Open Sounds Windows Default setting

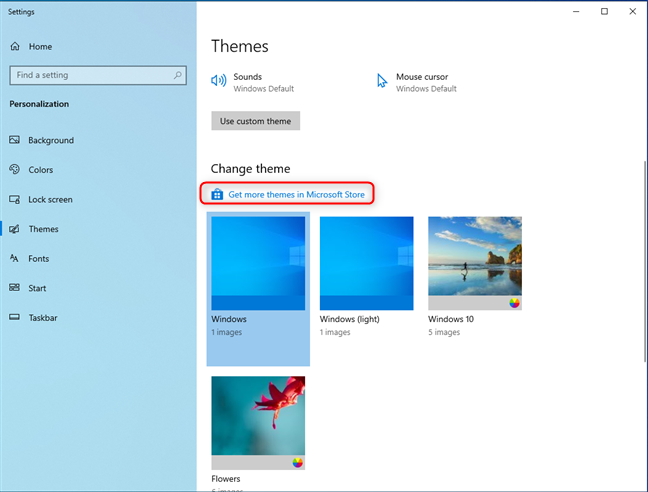click(x=253, y=82)
